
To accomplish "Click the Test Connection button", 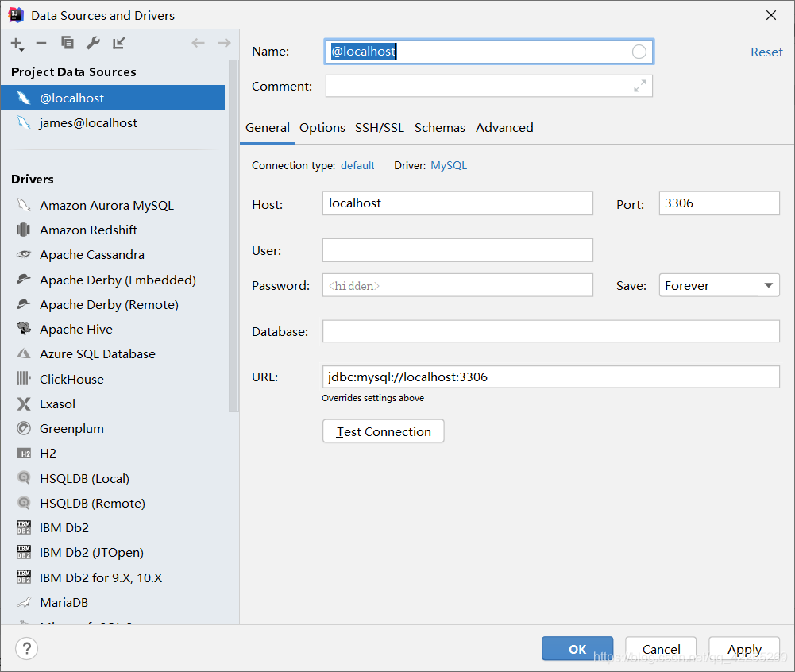I will [x=384, y=431].
